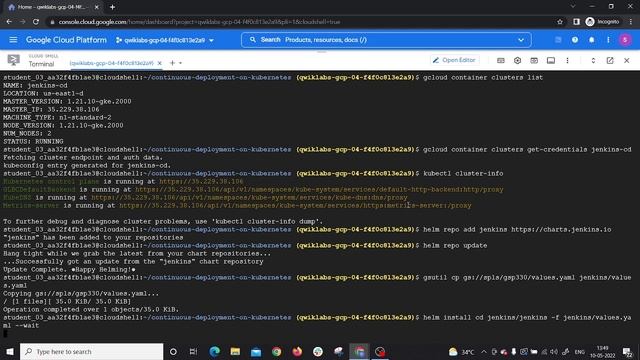Open Firefox from the taskbar
The image size is (640, 360).
[x=297, y=351]
